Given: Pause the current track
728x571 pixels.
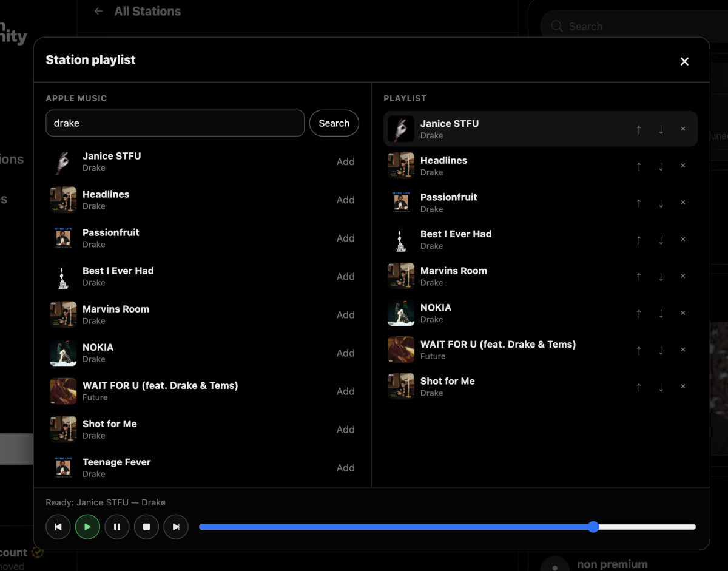Looking at the screenshot, I should pos(117,527).
